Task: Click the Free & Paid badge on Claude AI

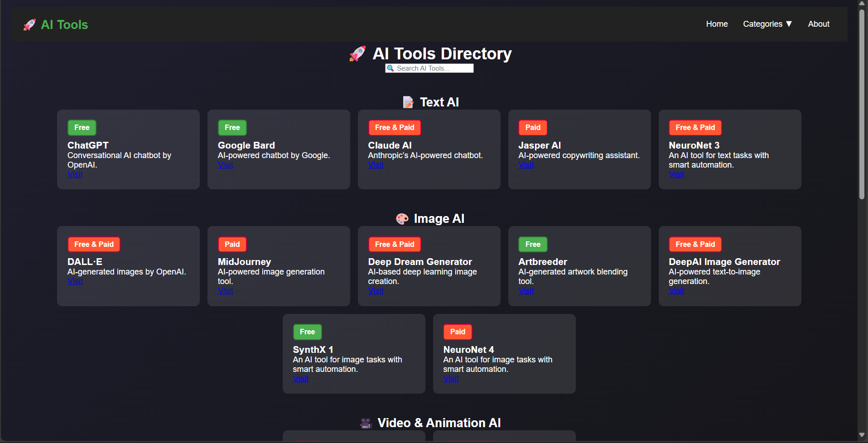Action: point(395,128)
